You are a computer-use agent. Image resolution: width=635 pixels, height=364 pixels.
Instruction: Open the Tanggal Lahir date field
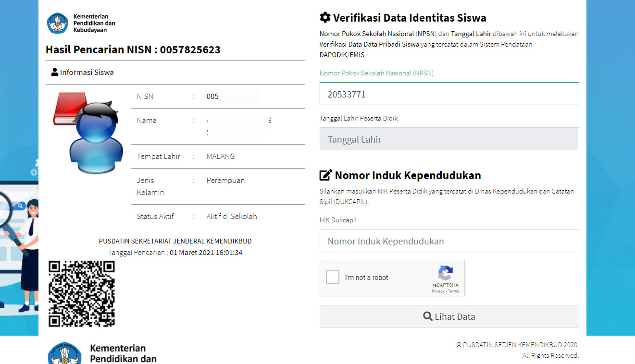449,139
